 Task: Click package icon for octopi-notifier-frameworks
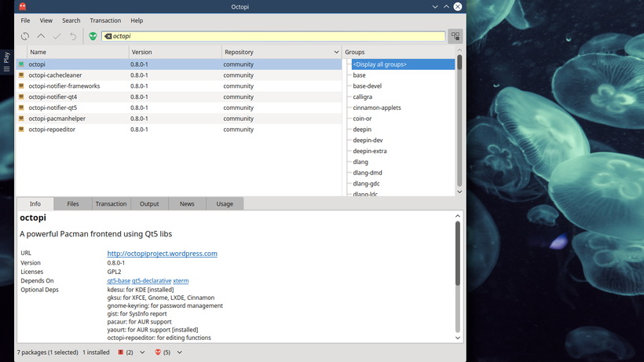click(x=21, y=86)
